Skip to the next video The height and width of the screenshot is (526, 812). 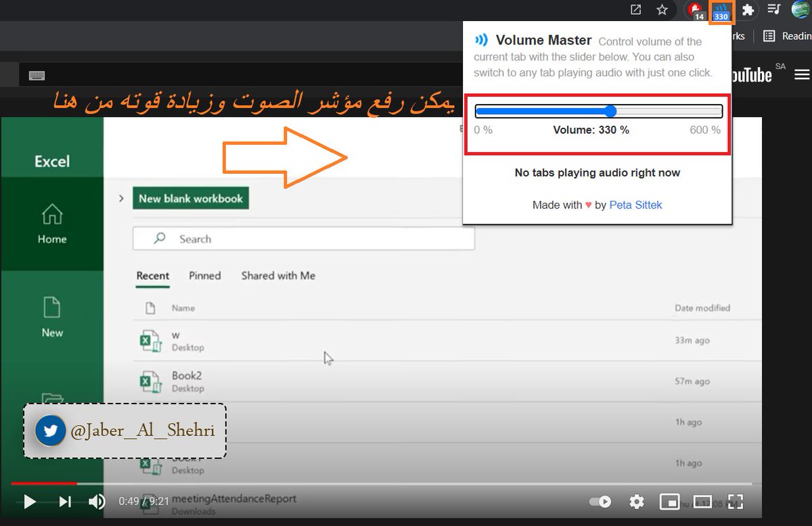click(x=65, y=502)
